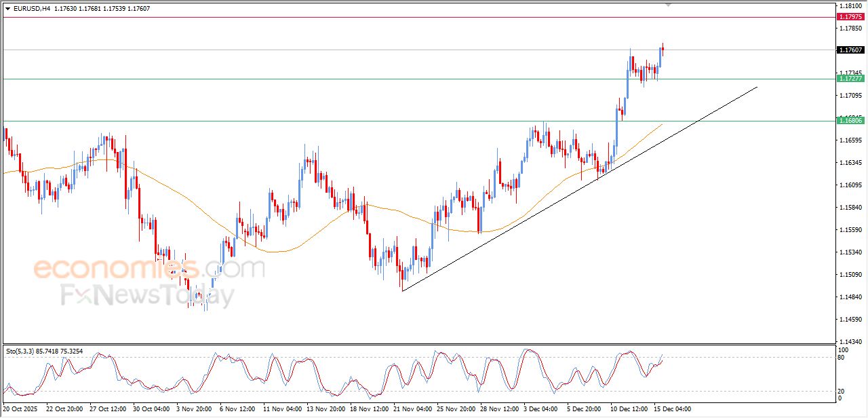The width and height of the screenshot is (868, 418).
Task: Click the stochastic 80 level label
Action: [x=842, y=357]
